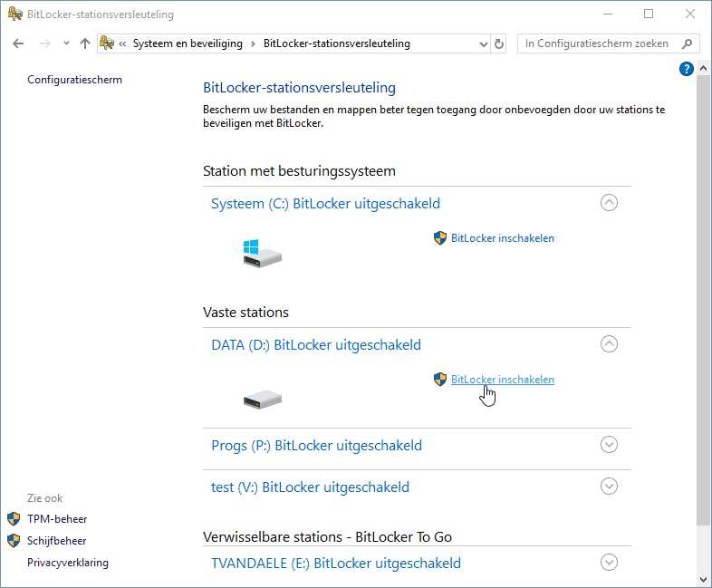Image resolution: width=712 pixels, height=588 pixels.
Task: Expand the Progs (P:) drive section
Action: click(x=609, y=445)
